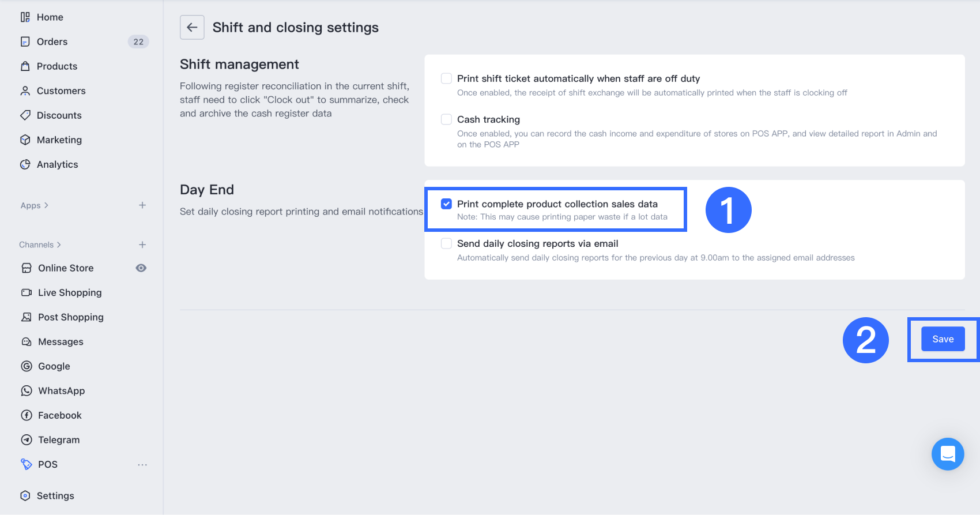Click the Online Store eye icon
This screenshot has width=980, height=515.
point(141,268)
